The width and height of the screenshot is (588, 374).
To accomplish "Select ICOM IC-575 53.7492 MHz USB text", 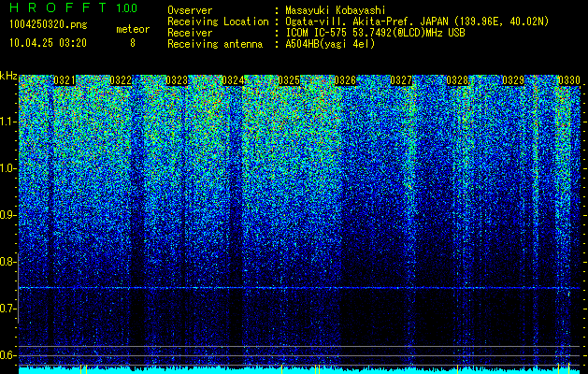I will coord(376,33).
